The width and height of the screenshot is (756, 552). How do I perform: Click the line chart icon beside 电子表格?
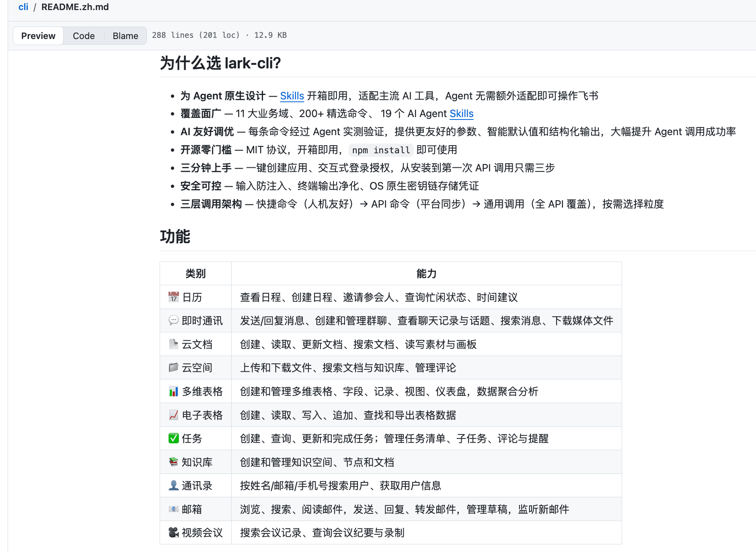tap(173, 415)
